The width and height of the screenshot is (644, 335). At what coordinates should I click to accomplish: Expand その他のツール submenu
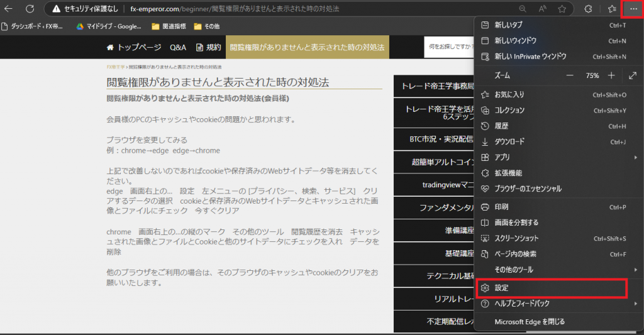pos(558,270)
